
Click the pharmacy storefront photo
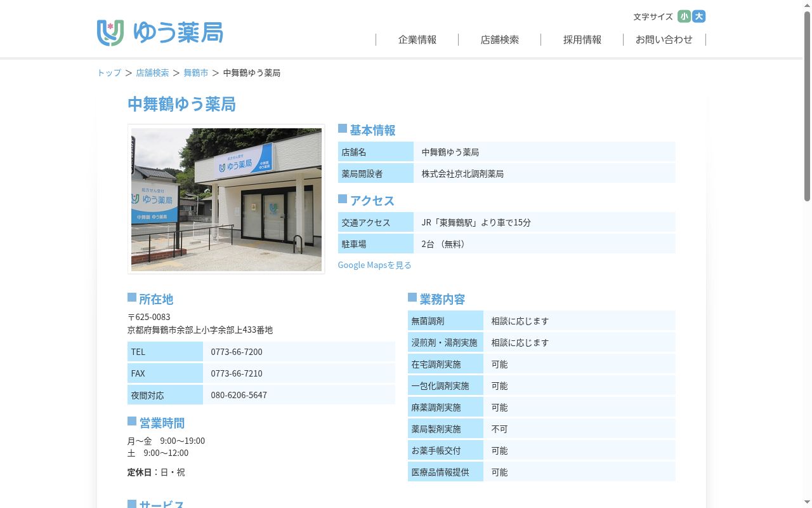pos(226,199)
